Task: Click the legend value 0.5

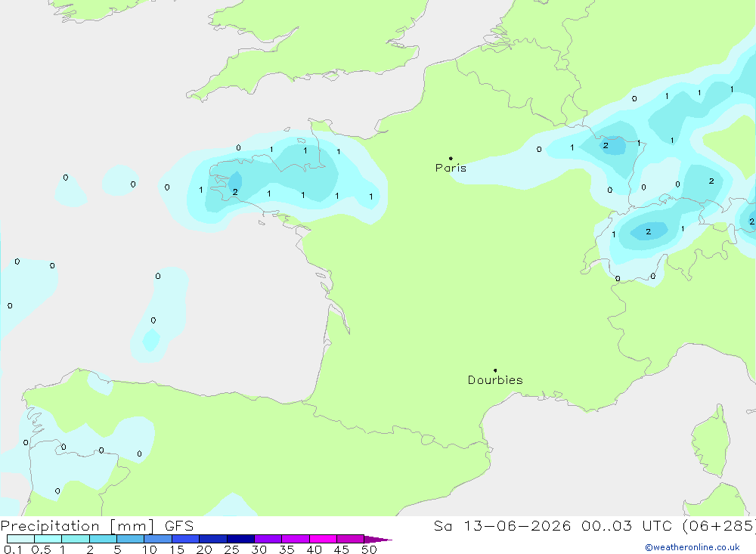Action: pos(41,549)
